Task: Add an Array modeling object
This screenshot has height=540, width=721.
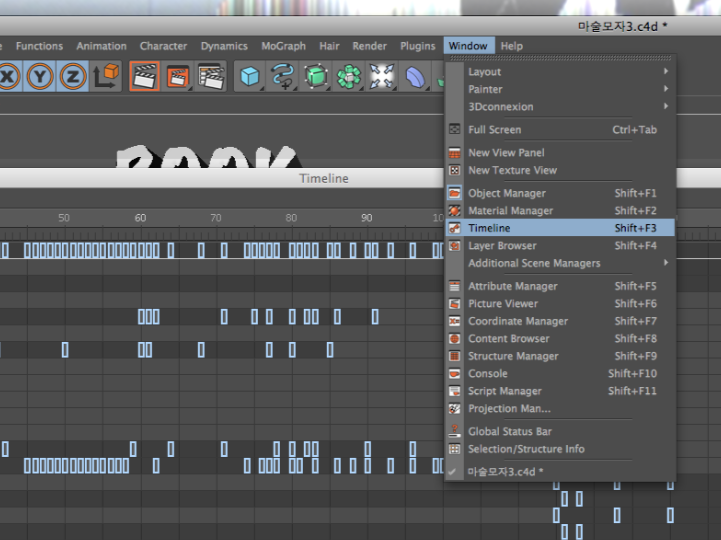Action: click(x=349, y=76)
